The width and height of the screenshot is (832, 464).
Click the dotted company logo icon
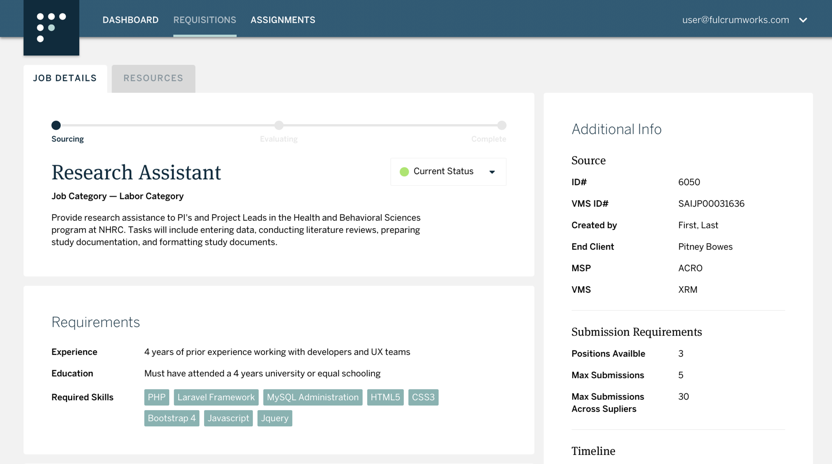(51, 27)
